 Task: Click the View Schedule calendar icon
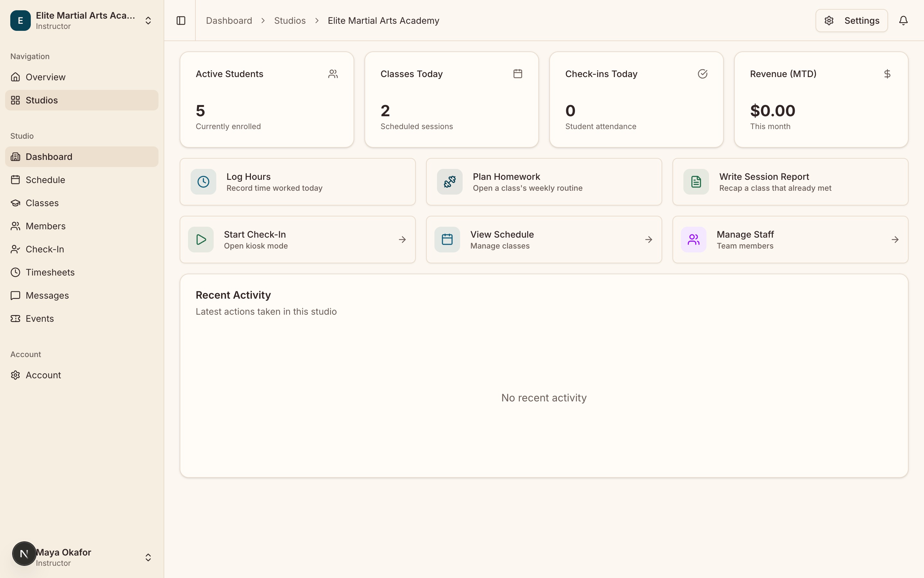(x=447, y=240)
